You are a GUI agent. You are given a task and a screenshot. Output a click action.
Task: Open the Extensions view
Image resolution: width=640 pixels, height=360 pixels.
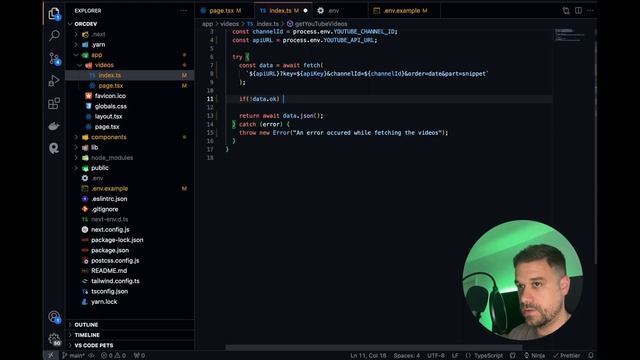[x=54, y=103]
